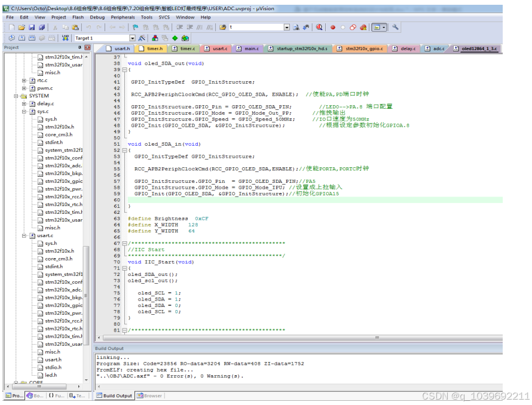Switch to the timer.h tab
Screen dimensions: 532x405
151,49
